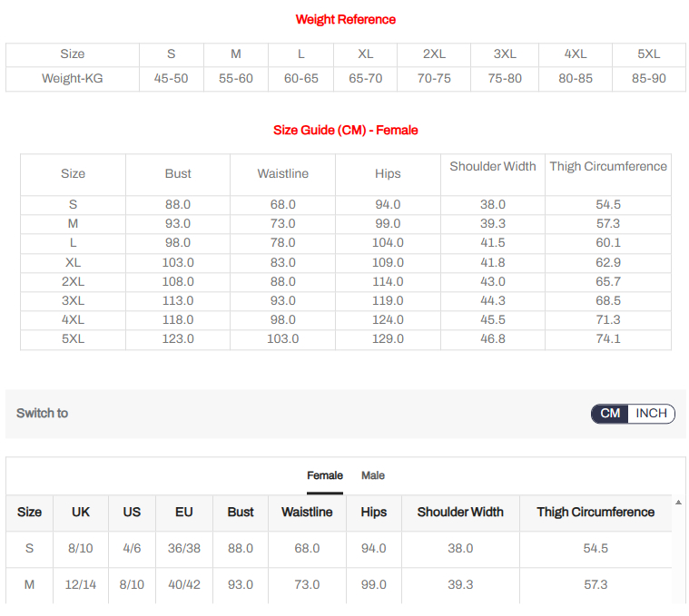This screenshot has width=689, height=616.
Task: Click the 45-50 weight range cell
Action: click(171, 79)
